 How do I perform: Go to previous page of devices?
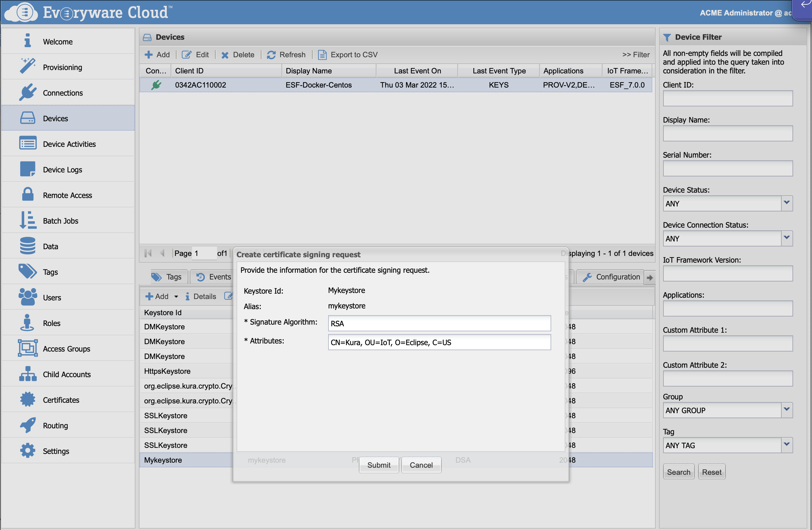click(162, 253)
